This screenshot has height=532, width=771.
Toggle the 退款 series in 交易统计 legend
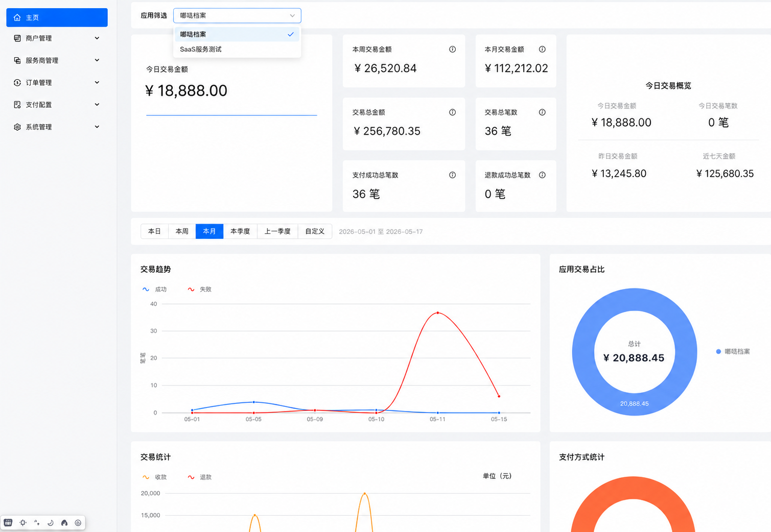[200, 477]
